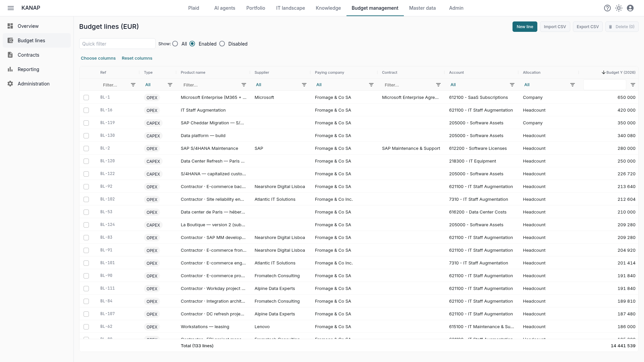This screenshot has width=644, height=362.
Task: Open filter menu icon for Product name column
Action: click(244, 85)
